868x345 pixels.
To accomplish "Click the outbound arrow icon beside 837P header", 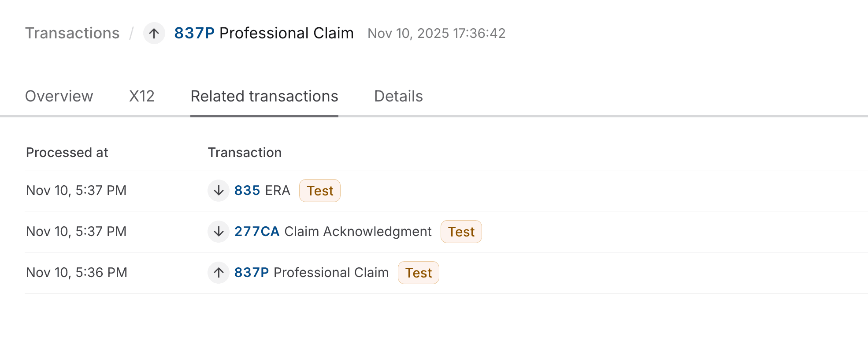I will 154,33.
